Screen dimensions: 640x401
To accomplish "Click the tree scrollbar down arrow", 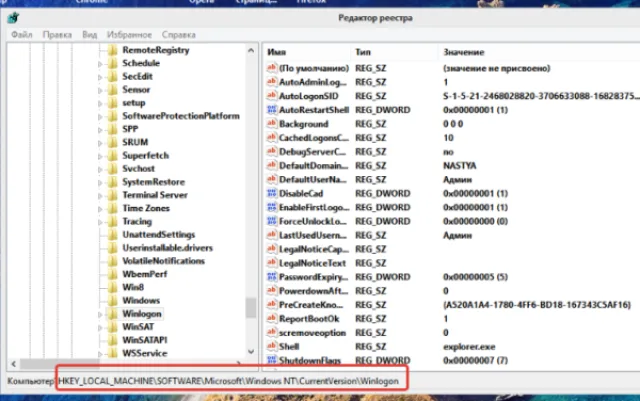I will [251, 352].
